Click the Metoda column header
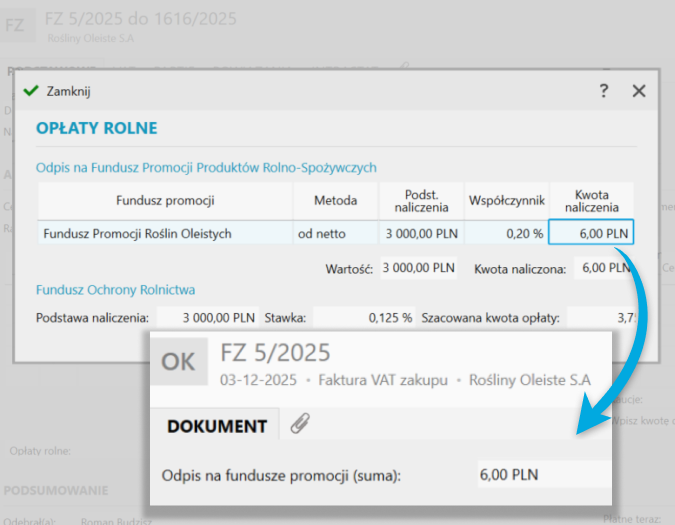Screen dimensions: 675x525 click(335, 201)
